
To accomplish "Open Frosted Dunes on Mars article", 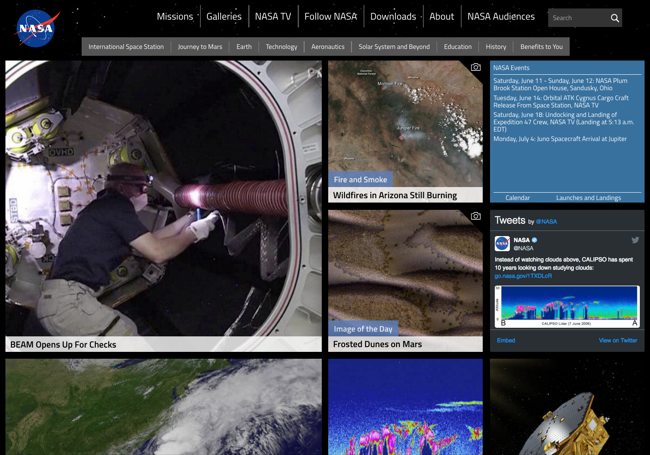I will [377, 344].
